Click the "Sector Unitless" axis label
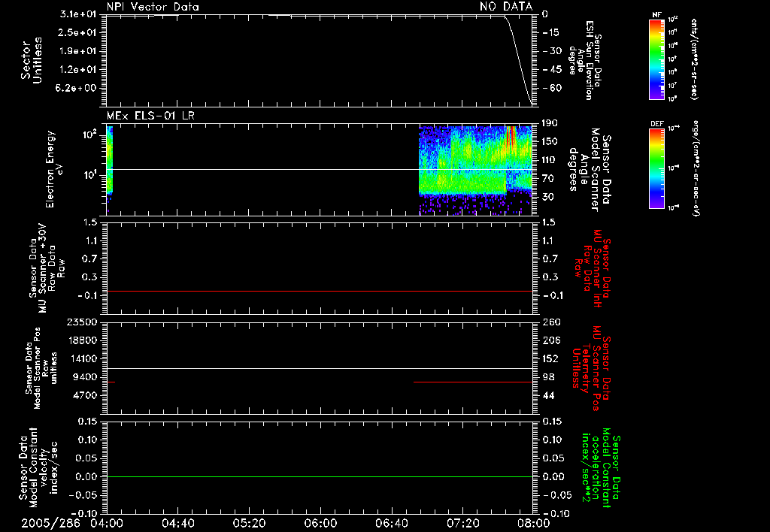Viewport: 770px width, 532px height. (31, 60)
